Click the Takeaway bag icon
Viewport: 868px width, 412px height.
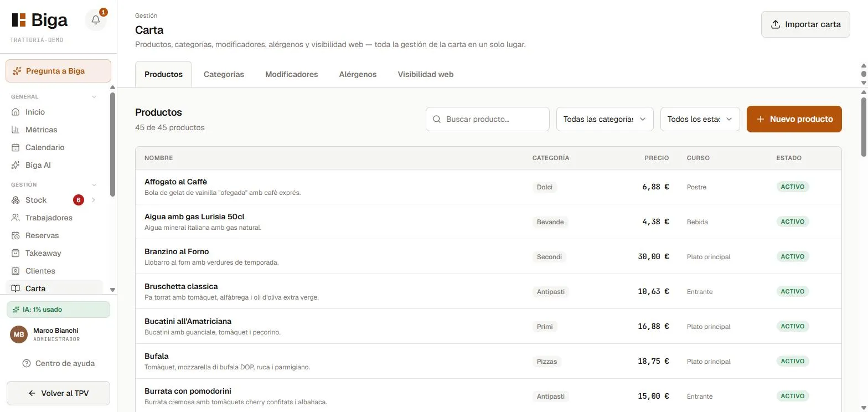pyautogui.click(x=15, y=253)
